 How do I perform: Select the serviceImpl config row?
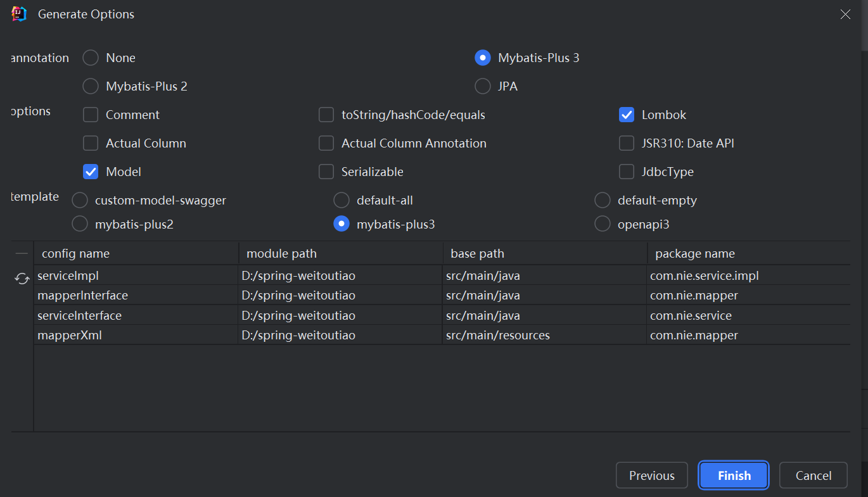442,275
